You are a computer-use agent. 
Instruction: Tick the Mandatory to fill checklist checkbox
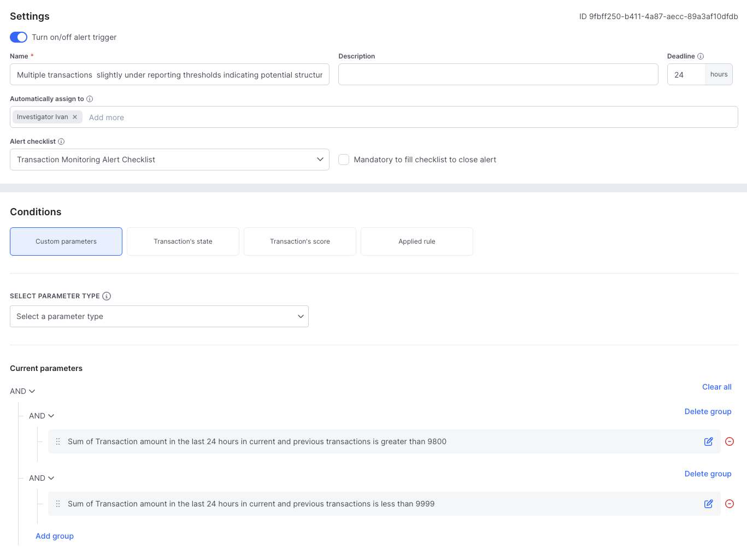coord(344,160)
